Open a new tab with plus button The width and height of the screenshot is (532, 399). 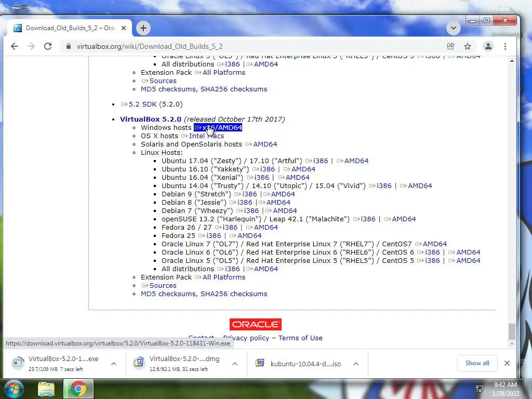tap(143, 28)
